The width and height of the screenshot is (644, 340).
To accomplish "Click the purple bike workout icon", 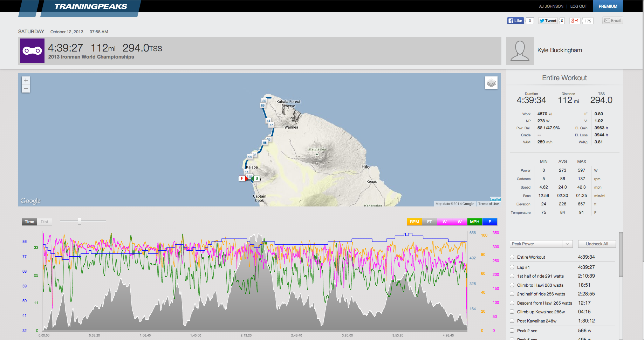I will coord(32,51).
